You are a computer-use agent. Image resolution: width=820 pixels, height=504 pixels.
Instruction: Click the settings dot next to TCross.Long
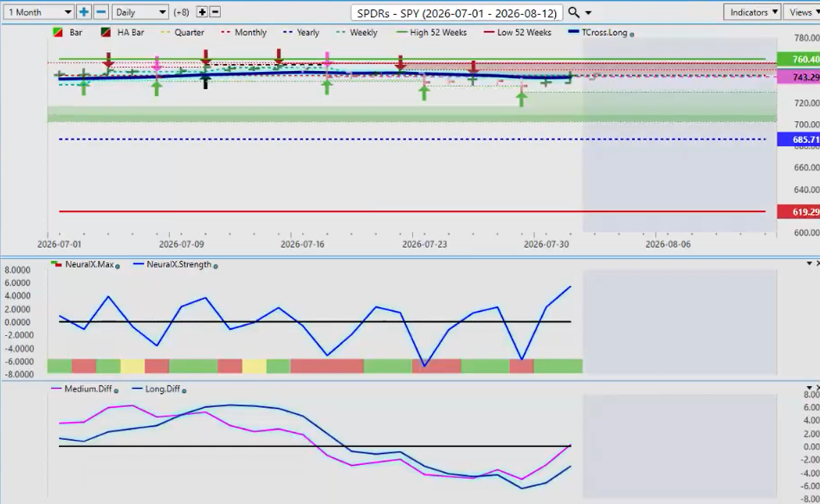pos(632,34)
